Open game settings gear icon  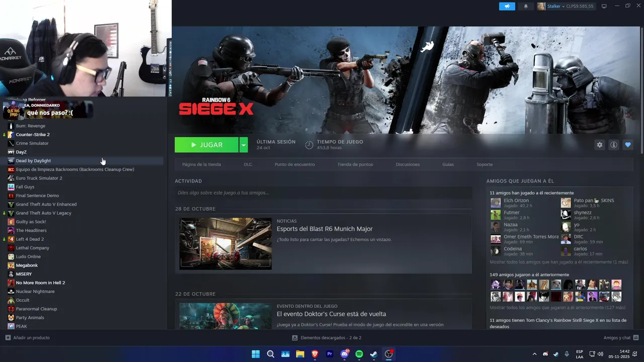599,145
